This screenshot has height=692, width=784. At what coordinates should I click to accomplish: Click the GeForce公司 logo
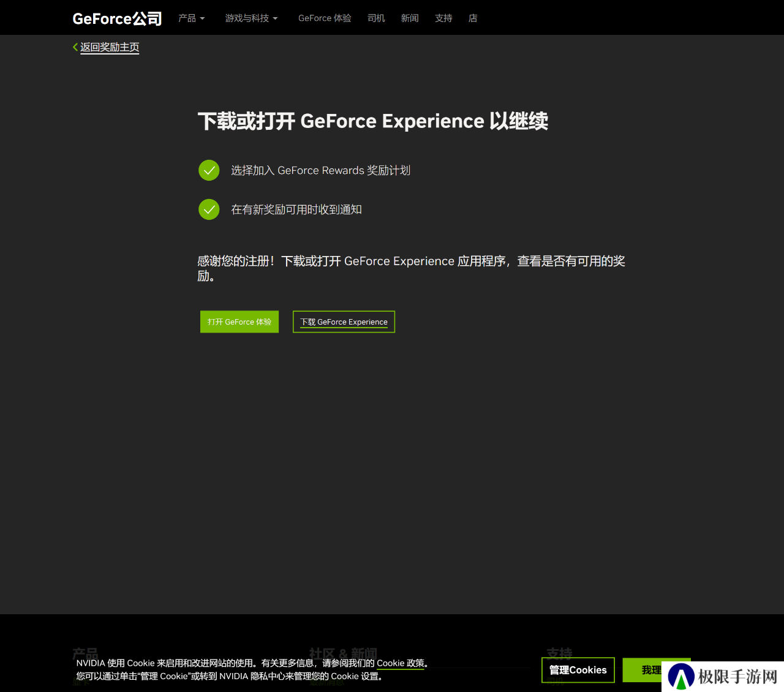pos(117,18)
